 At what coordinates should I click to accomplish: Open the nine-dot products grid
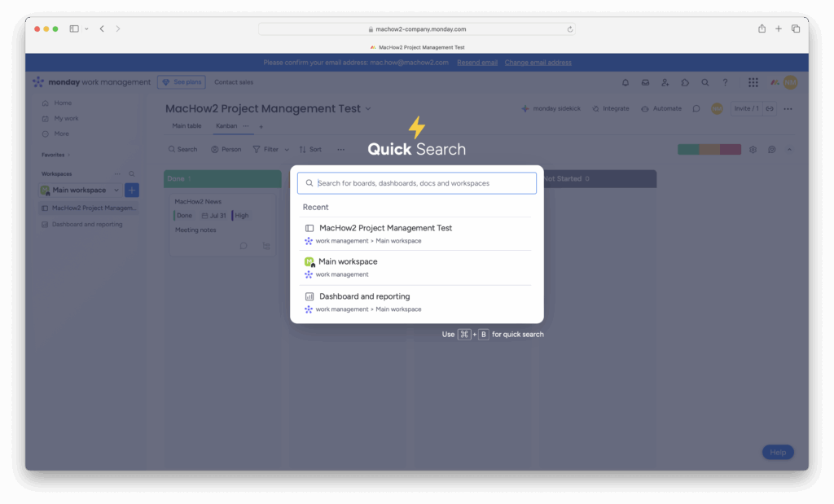click(x=753, y=82)
